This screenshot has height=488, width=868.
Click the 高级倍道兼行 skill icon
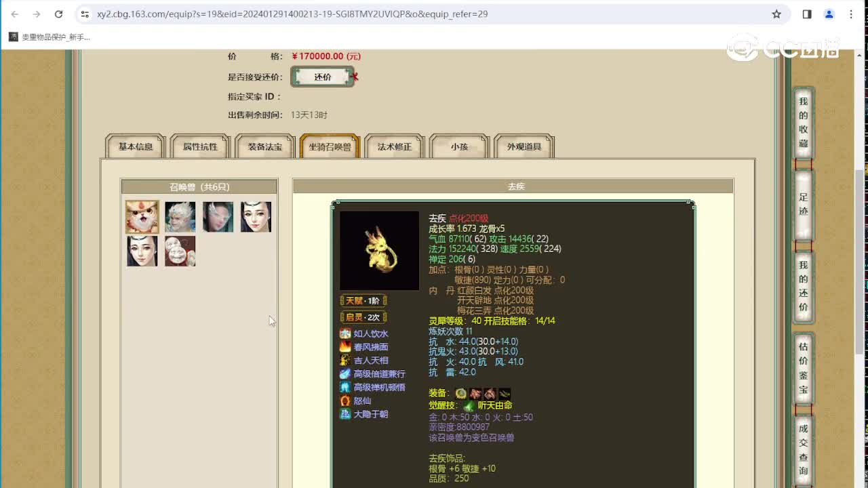pos(345,373)
